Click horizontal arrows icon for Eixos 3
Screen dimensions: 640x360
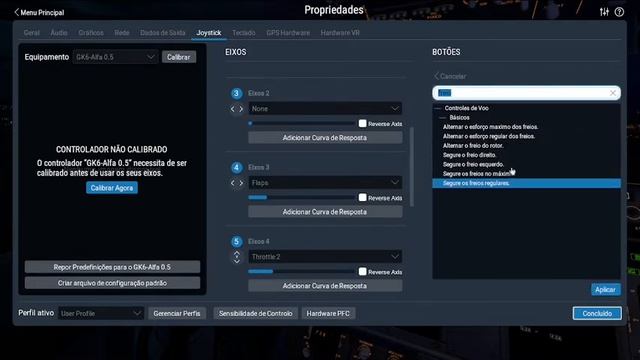237,183
